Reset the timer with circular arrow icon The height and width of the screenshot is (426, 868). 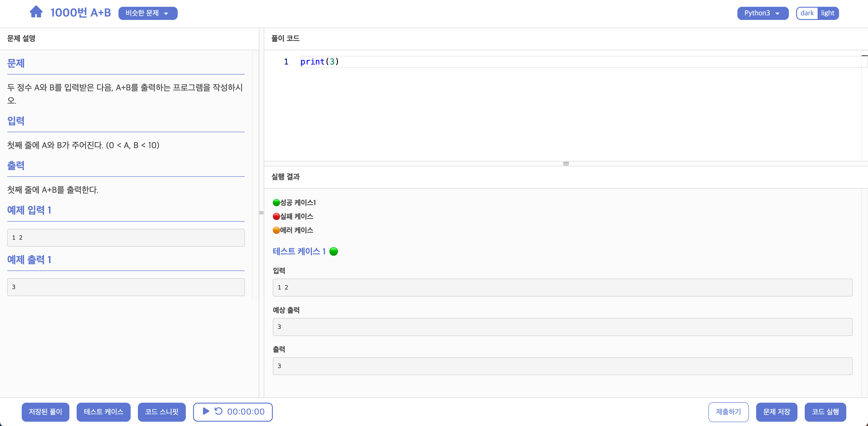pos(218,411)
